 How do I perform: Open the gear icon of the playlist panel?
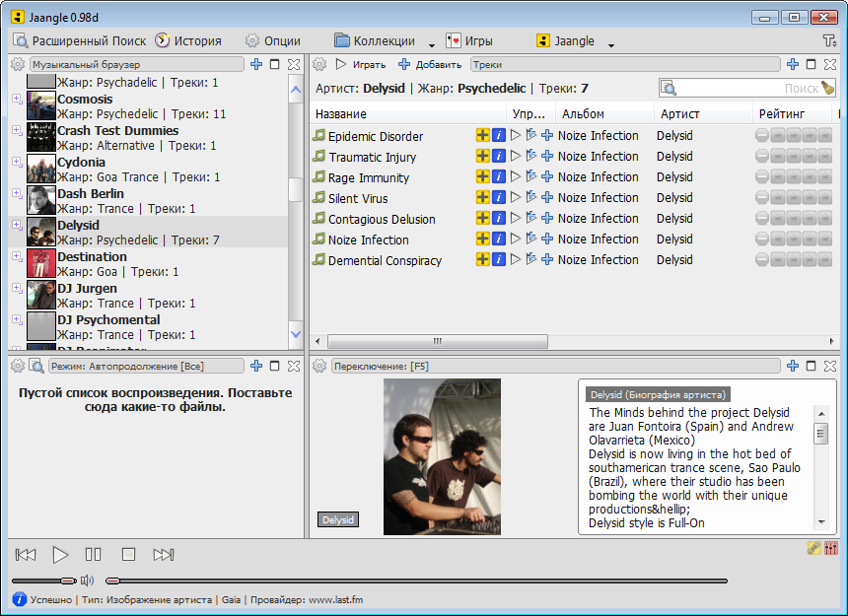18,366
